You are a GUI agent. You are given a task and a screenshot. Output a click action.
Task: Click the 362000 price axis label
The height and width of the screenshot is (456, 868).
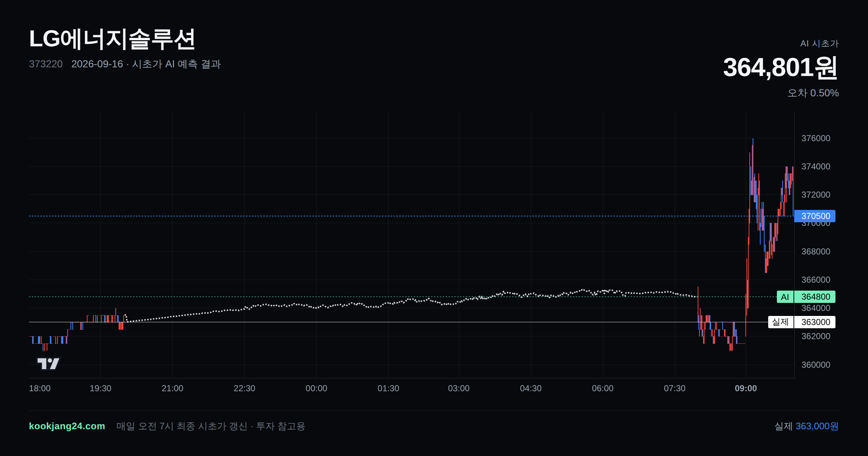[816, 336]
